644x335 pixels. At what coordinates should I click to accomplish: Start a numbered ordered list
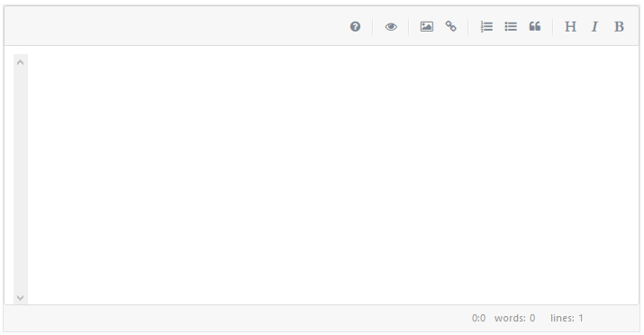click(486, 27)
